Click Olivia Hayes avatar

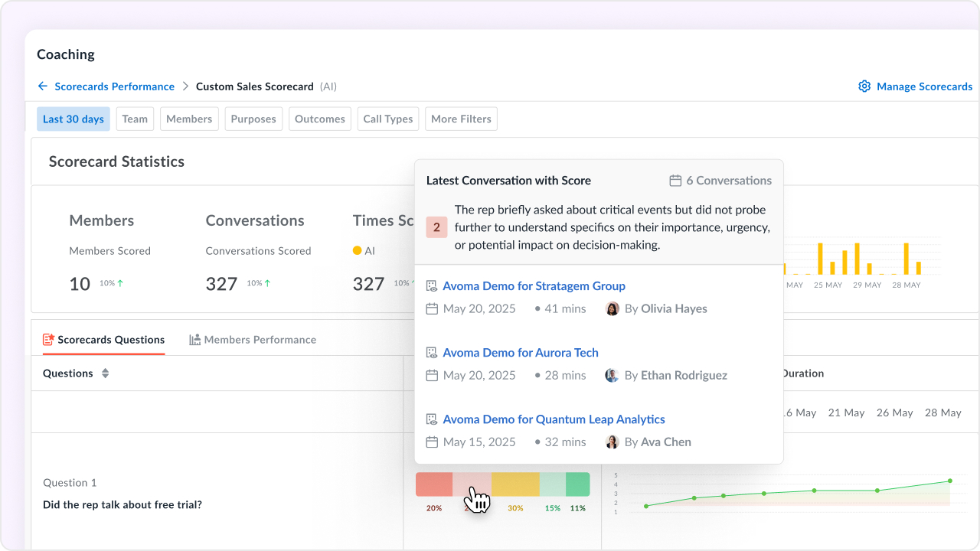(612, 309)
